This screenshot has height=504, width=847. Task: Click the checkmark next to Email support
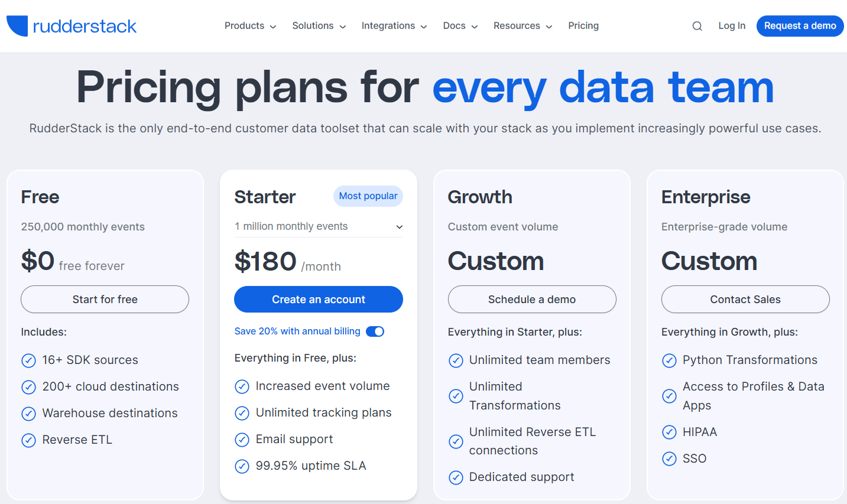242,440
